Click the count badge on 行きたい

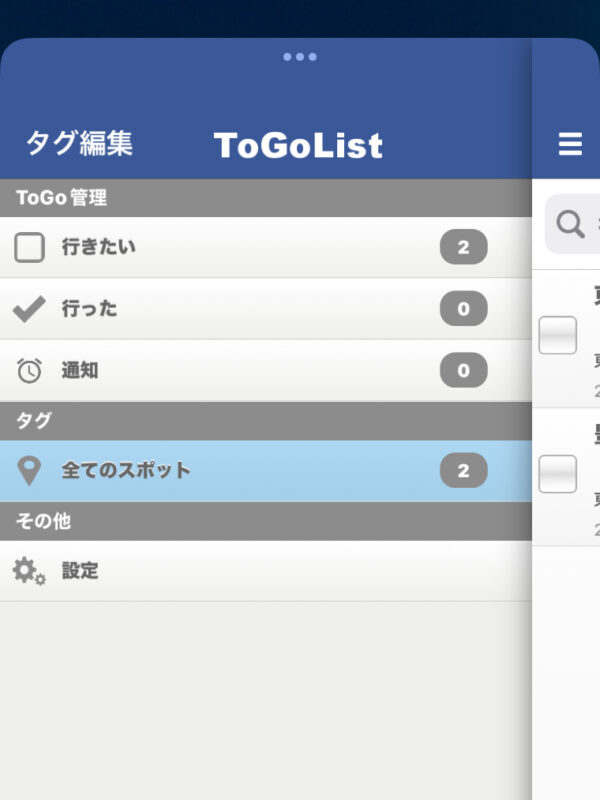tap(463, 247)
